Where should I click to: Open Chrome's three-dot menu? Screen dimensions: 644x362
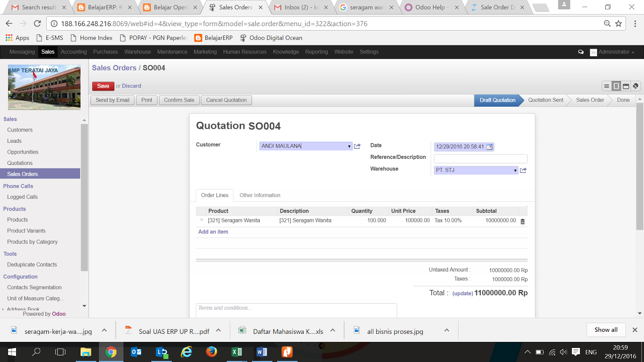(635, 24)
